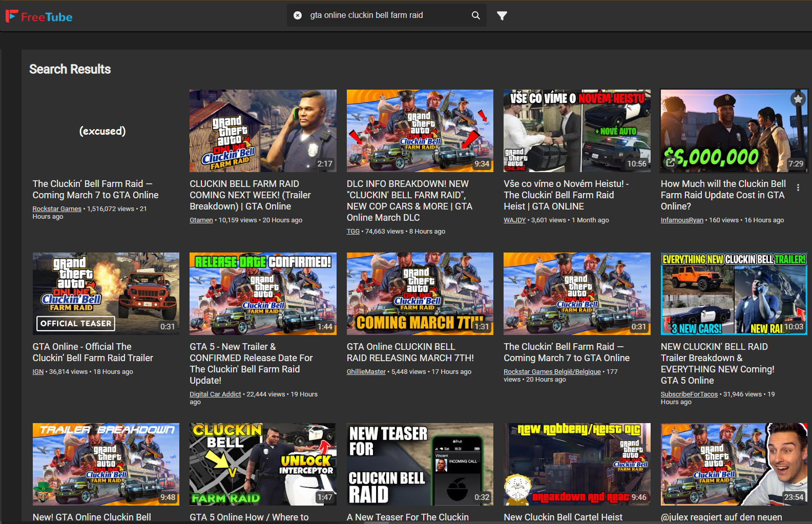This screenshot has width=812, height=524.
Task: Open the IGN channel link
Action: tap(38, 372)
